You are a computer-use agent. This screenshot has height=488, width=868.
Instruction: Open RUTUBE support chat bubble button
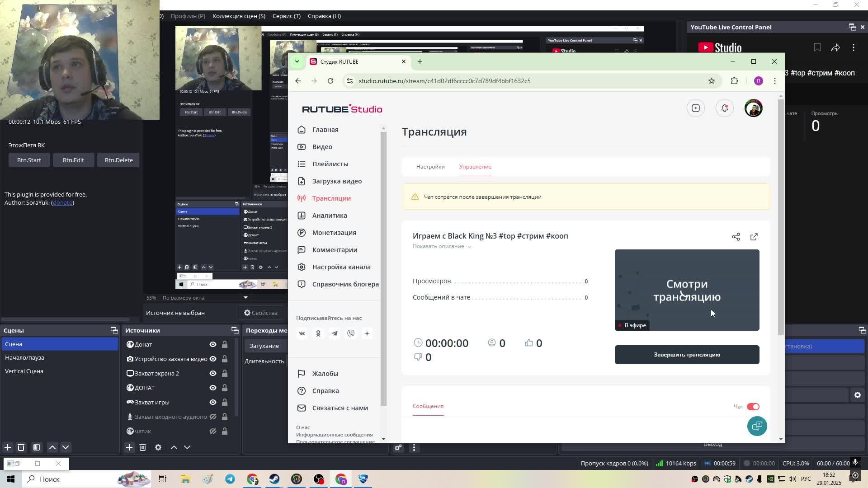coord(757,426)
